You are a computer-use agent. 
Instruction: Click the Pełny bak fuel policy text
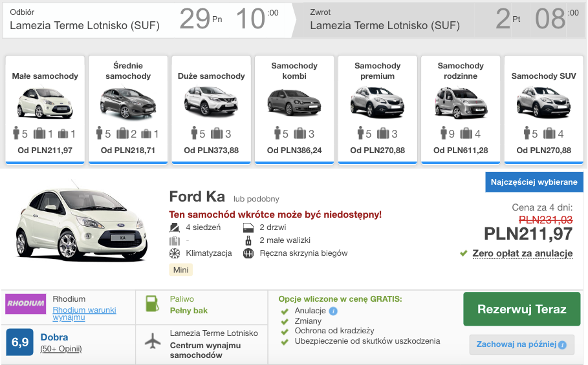[x=189, y=311]
